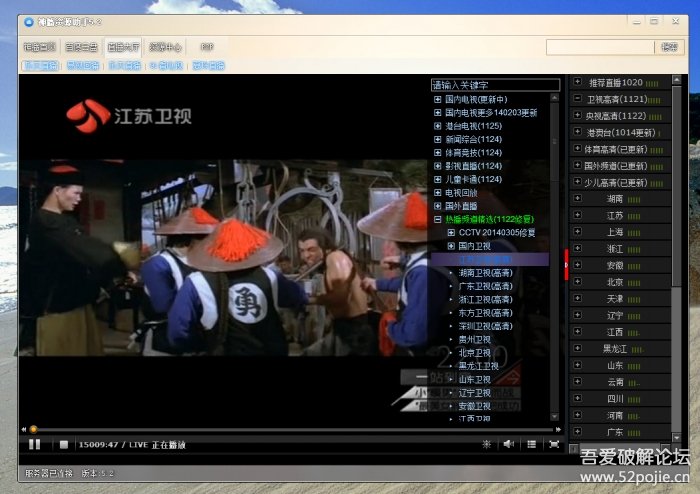Screen dimensions: 700x494
Task: Switch player to fullscreen mode
Action: click(554, 444)
